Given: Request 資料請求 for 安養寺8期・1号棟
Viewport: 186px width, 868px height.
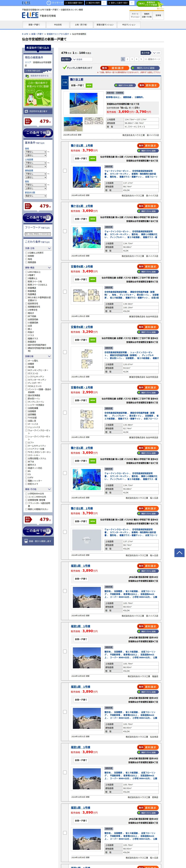Looking at the screenshot, I should (x=148, y=388).
